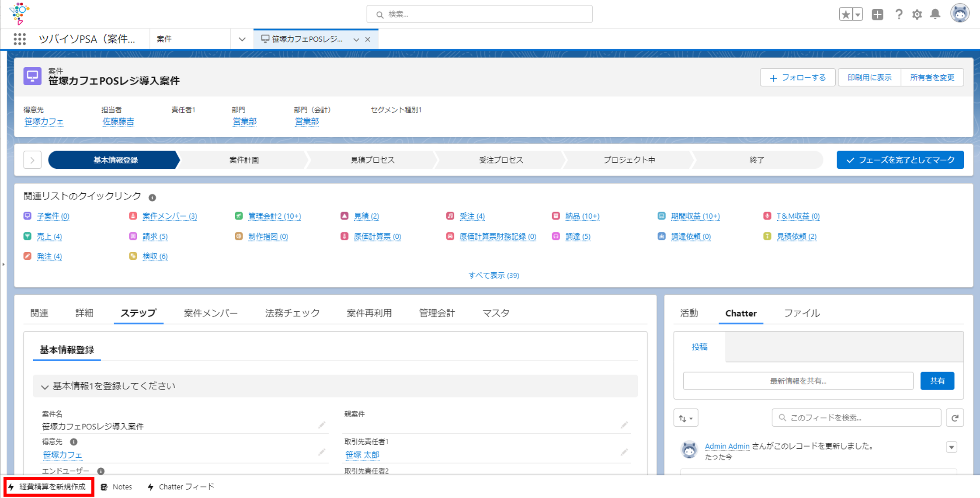Click the global create plus icon
The width and height of the screenshot is (980, 498).
[877, 14]
